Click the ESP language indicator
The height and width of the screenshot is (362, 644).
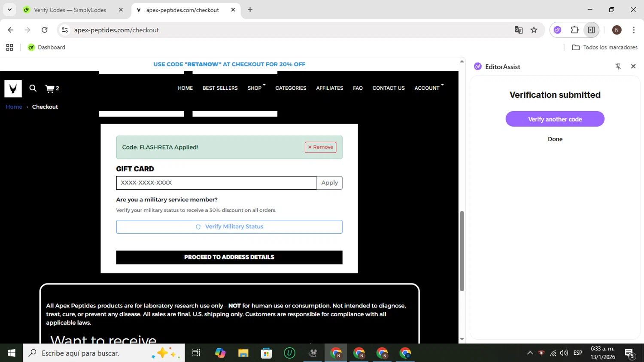click(578, 353)
